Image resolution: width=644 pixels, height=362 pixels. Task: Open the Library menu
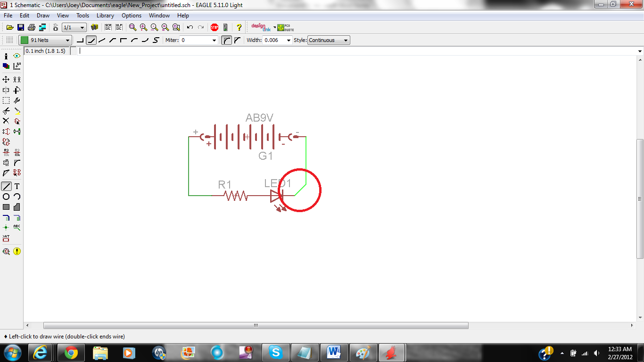click(105, 16)
